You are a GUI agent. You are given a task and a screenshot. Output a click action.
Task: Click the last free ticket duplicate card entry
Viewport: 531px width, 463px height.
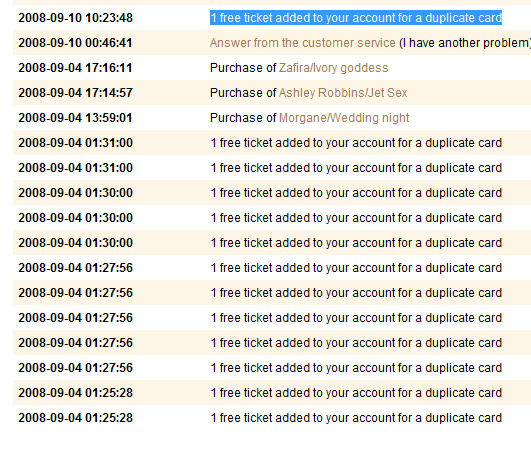pos(356,418)
